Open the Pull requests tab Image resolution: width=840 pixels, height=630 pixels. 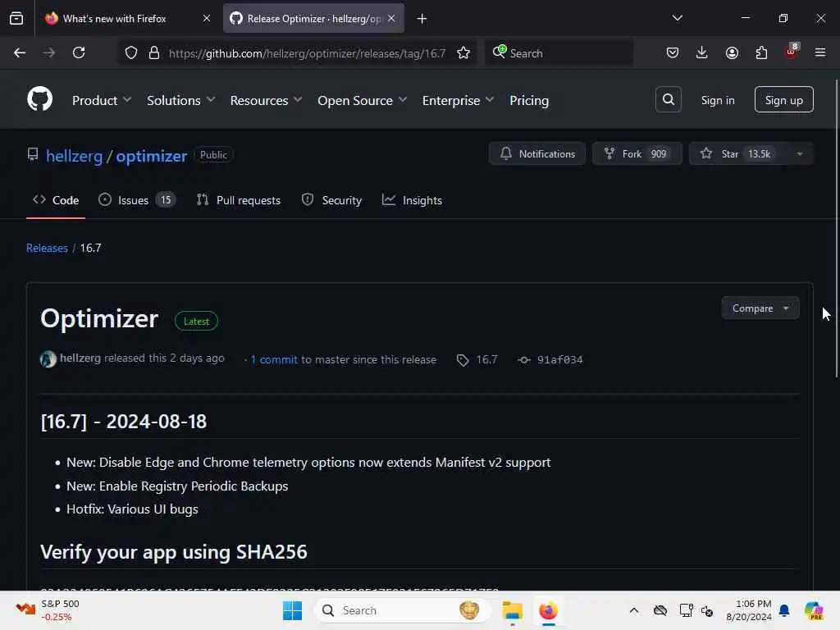click(x=239, y=200)
